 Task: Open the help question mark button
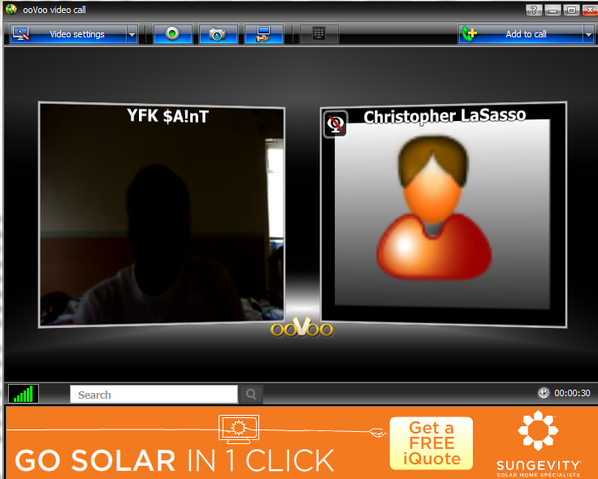534,10
